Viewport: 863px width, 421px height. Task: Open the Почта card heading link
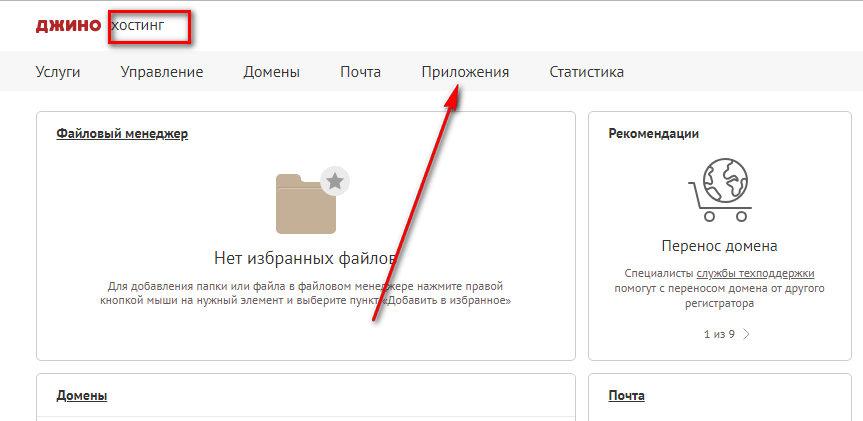626,396
